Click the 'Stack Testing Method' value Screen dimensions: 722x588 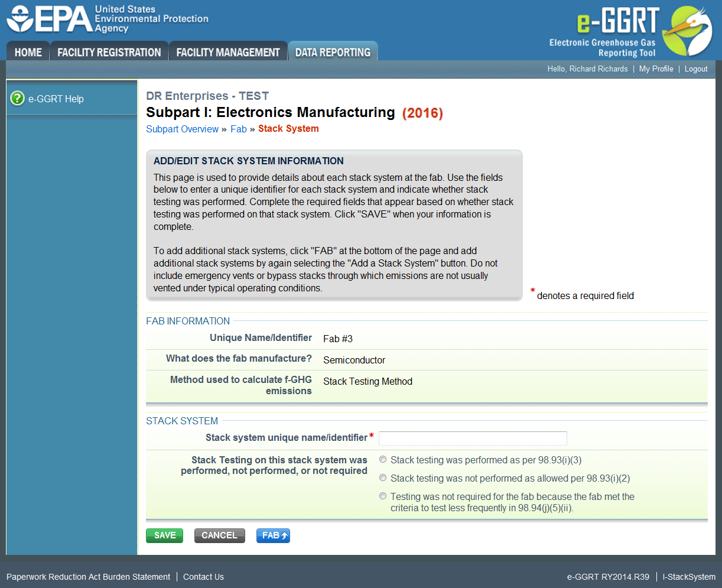tap(367, 381)
